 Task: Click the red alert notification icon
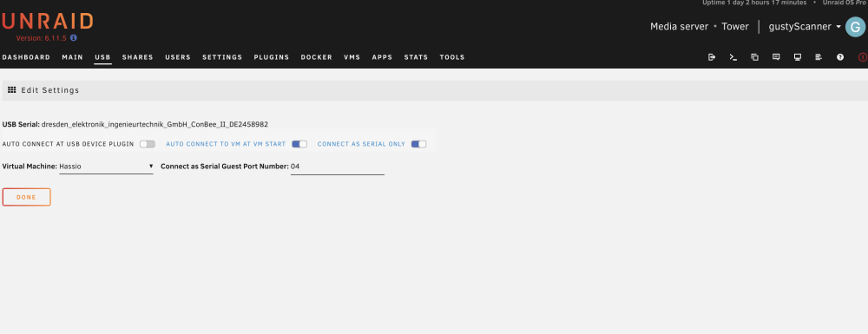tap(863, 57)
